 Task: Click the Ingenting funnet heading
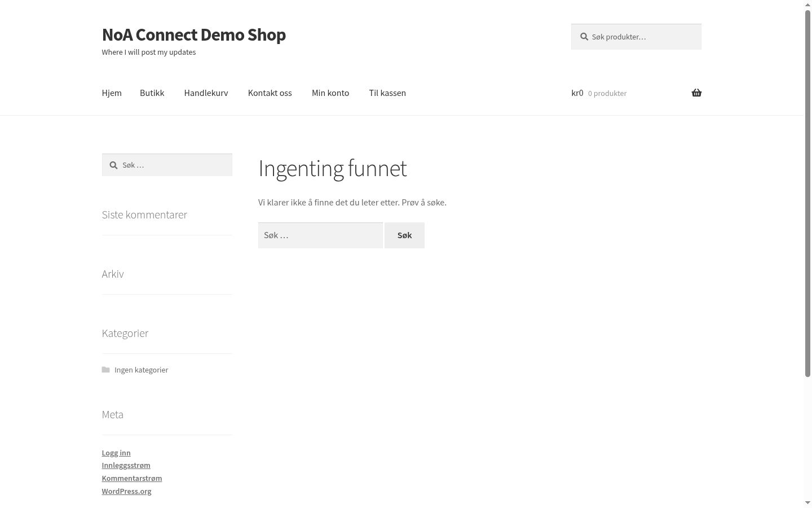click(333, 168)
